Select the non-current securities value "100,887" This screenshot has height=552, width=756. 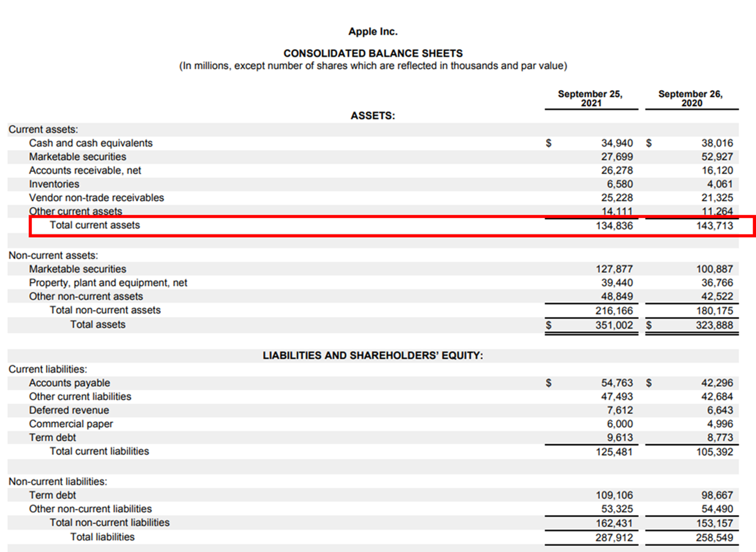(x=715, y=269)
